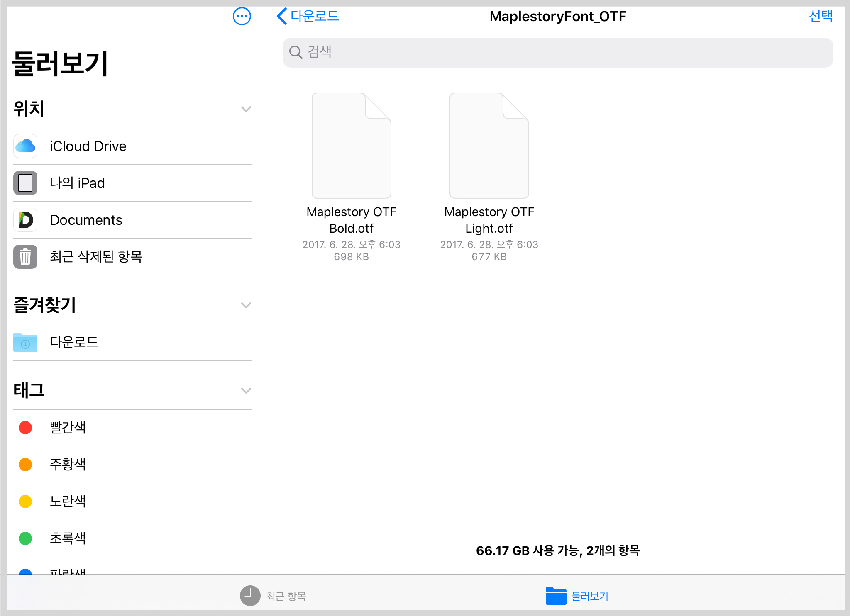The image size is (850, 616).
Task: Collapse the 태그 section
Action: click(246, 391)
